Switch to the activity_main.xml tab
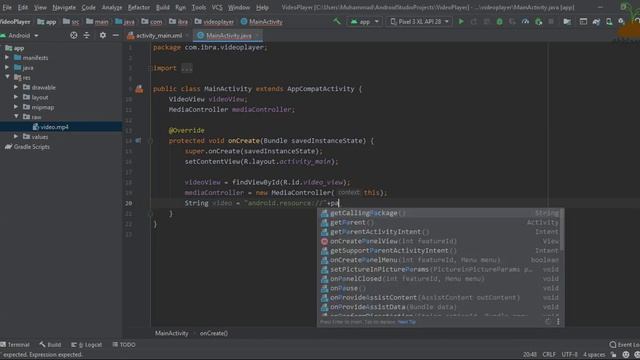 [158, 36]
